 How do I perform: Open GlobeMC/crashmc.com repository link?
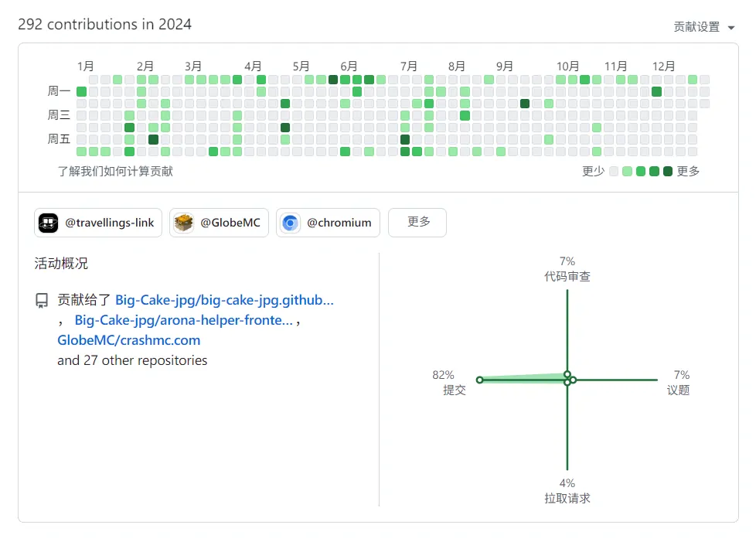pos(129,340)
